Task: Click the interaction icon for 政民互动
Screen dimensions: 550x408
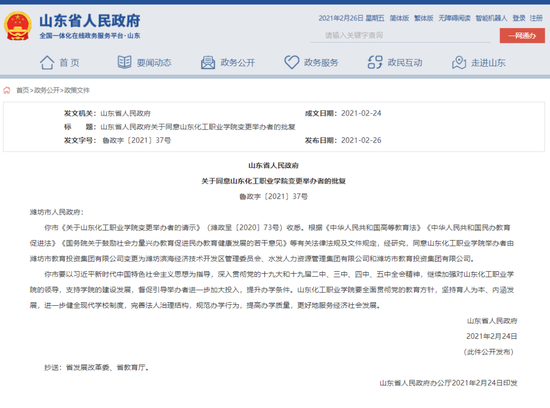Action: (x=375, y=62)
